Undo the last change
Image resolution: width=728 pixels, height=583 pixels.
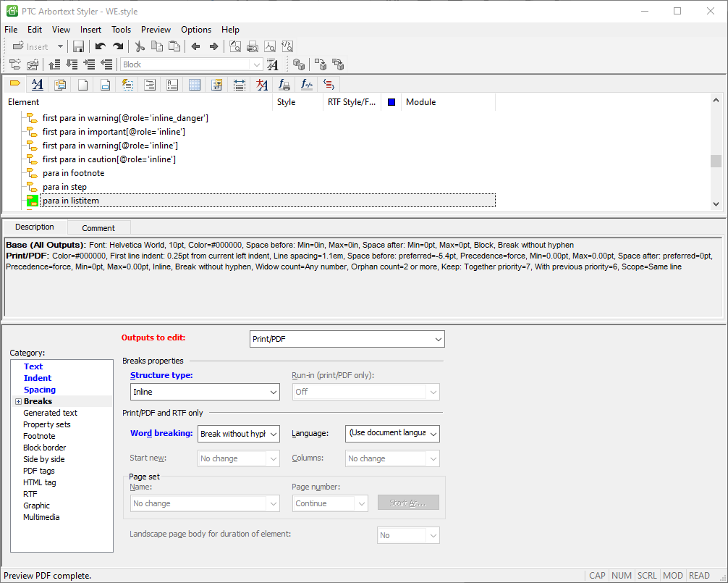(x=101, y=46)
